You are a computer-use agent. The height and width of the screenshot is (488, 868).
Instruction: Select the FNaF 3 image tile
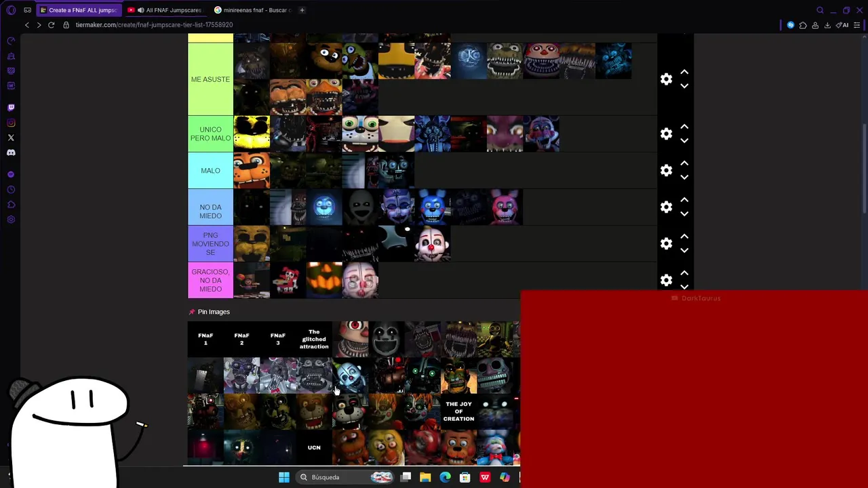point(277,339)
